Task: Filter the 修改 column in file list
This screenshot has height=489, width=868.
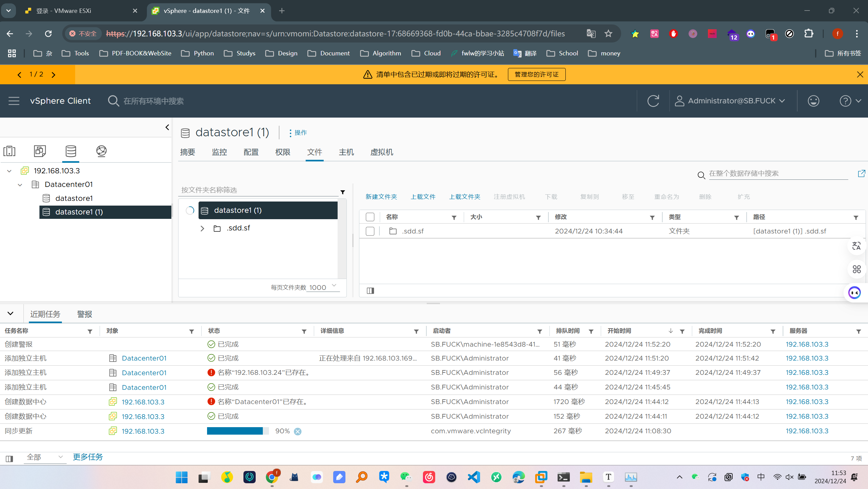Action: (652, 217)
